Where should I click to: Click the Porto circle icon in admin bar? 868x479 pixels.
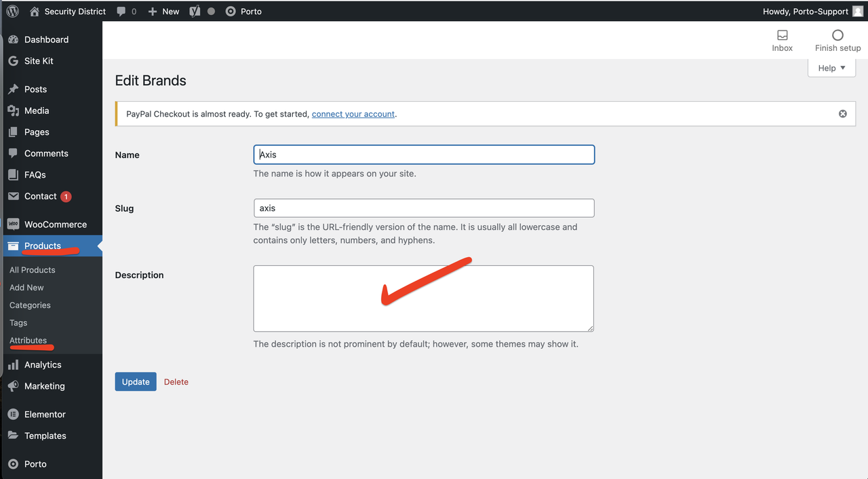point(231,12)
